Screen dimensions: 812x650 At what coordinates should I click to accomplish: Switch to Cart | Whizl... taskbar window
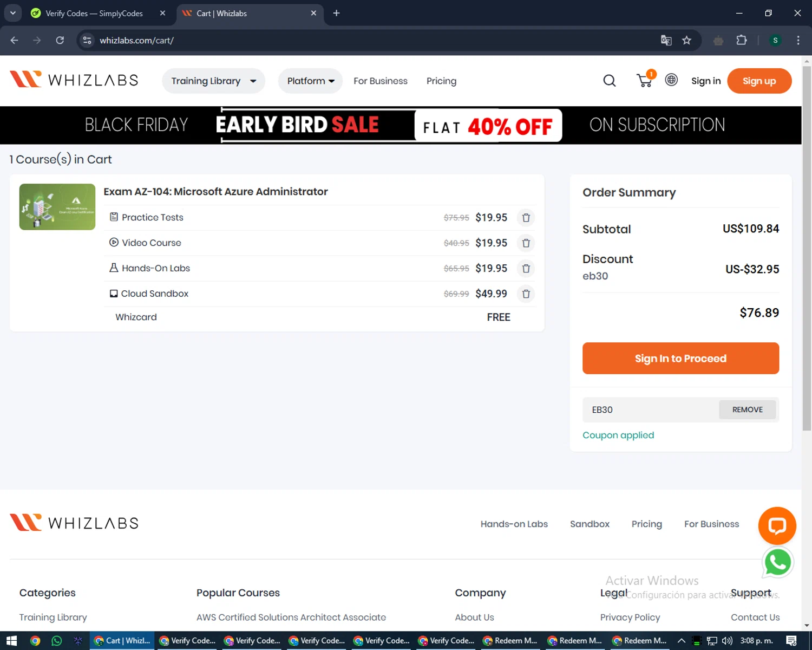[122, 641]
